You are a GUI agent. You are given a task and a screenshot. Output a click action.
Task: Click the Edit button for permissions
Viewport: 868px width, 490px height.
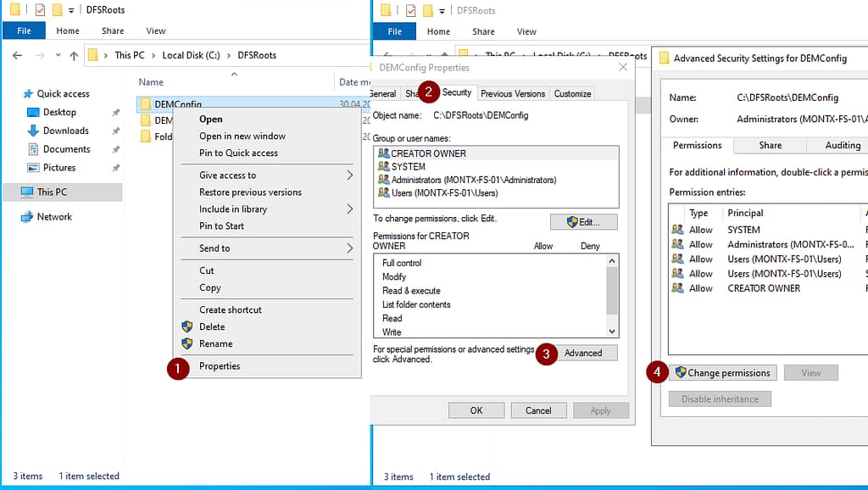tap(583, 222)
